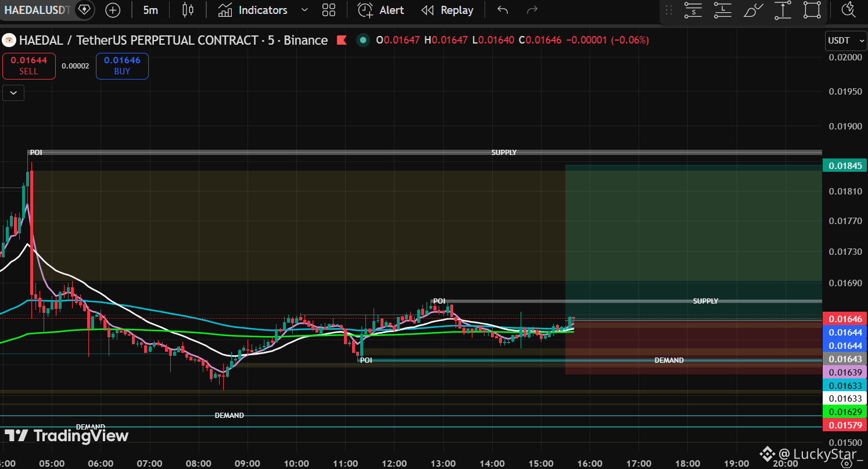868x469 pixels.
Task: Click the DEMAND label above 09:00
Action: 229,416
